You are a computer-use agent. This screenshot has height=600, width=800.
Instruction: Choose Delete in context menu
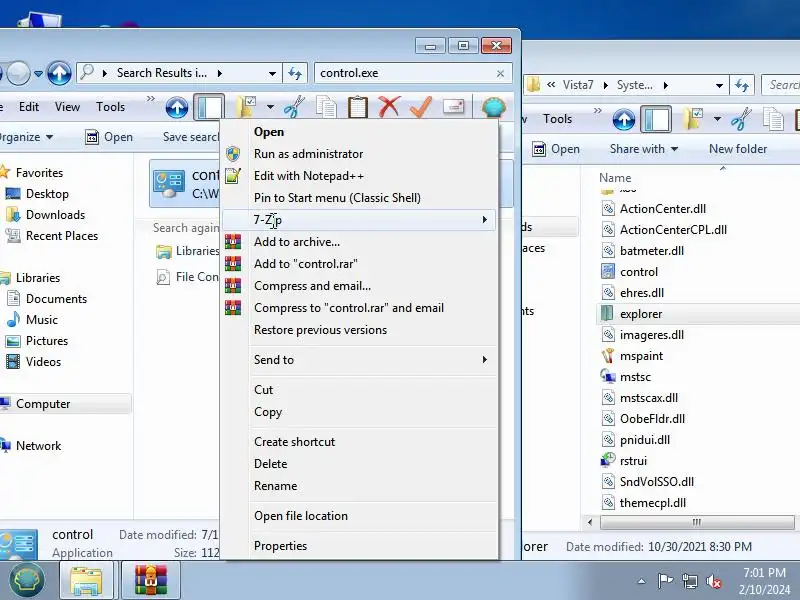point(359,464)
